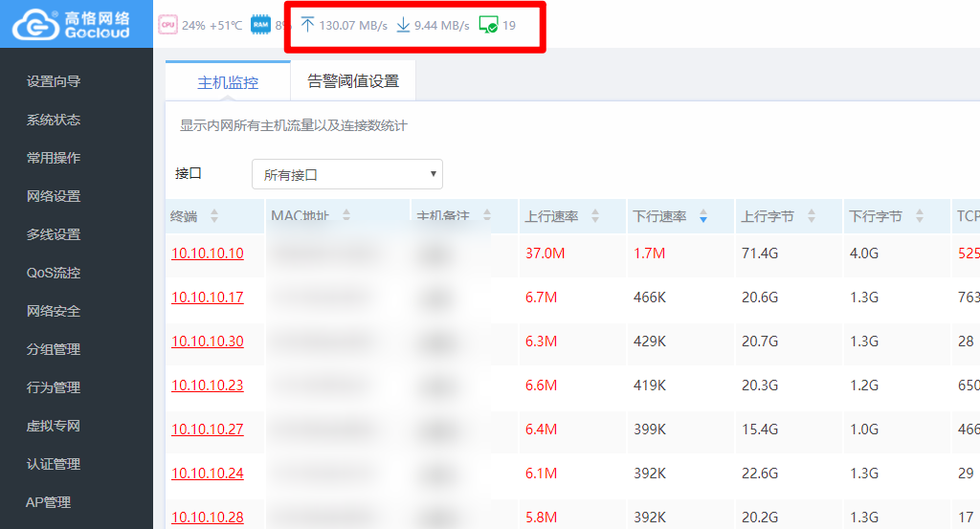Open host link 10.10.10.23
This screenshot has width=980, height=529.
pos(208,386)
